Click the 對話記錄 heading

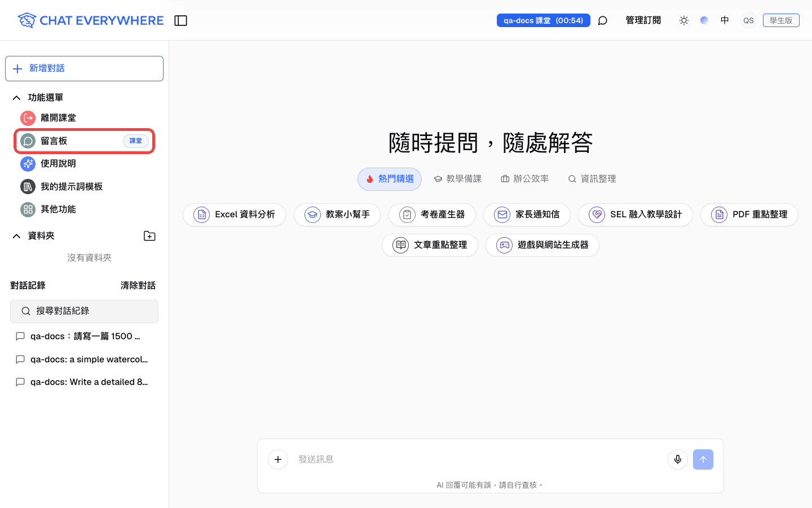(28, 286)
